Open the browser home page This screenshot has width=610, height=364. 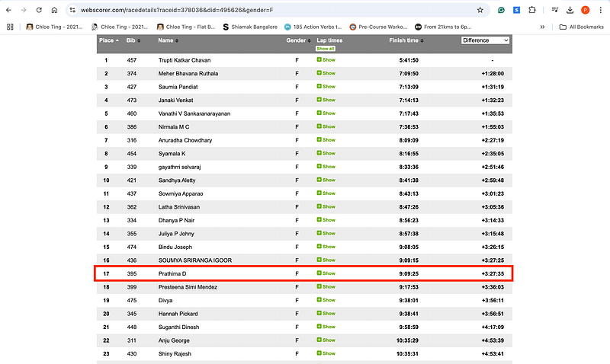point(54,10)
